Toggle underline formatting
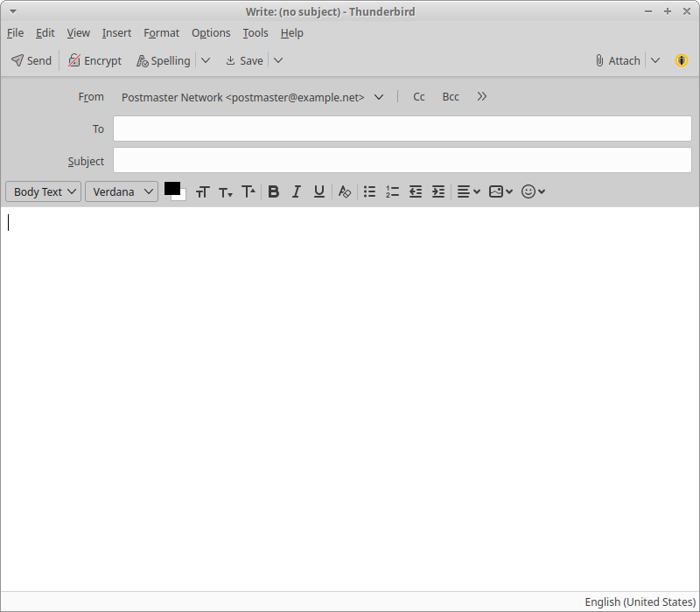Screen dimensions: 700x612 coord(318,191)
